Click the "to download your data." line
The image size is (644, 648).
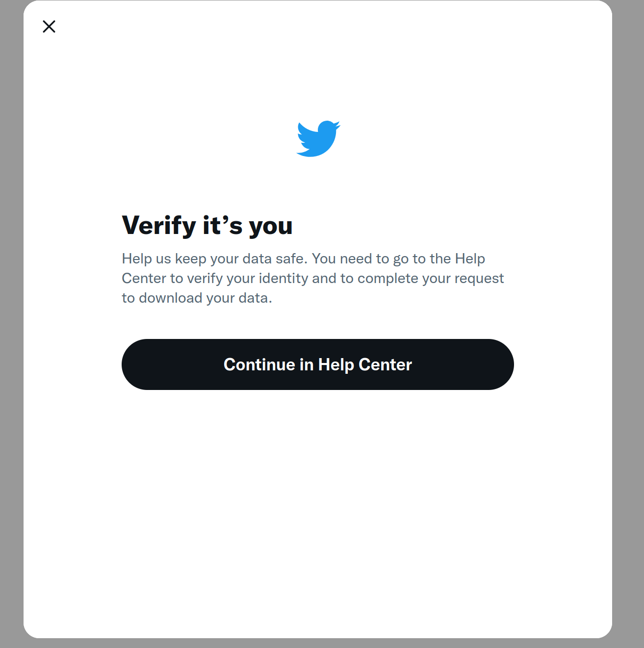pos(197,298)
